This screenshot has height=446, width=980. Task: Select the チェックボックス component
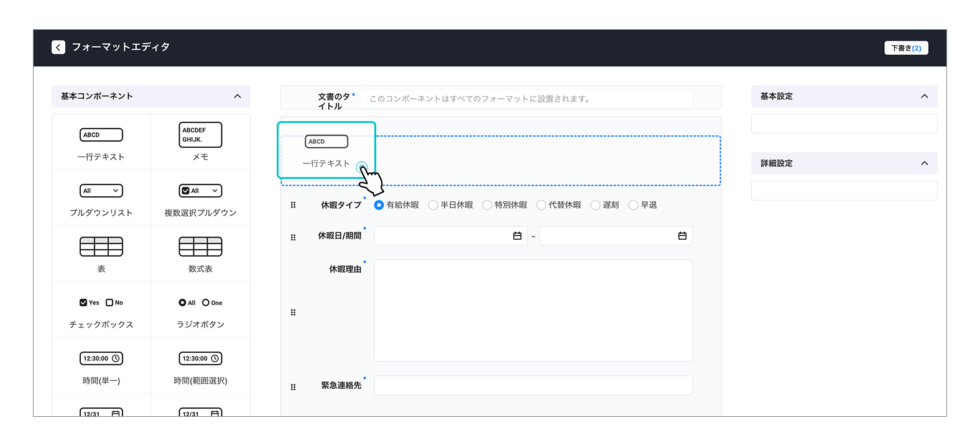pos(101,310)
